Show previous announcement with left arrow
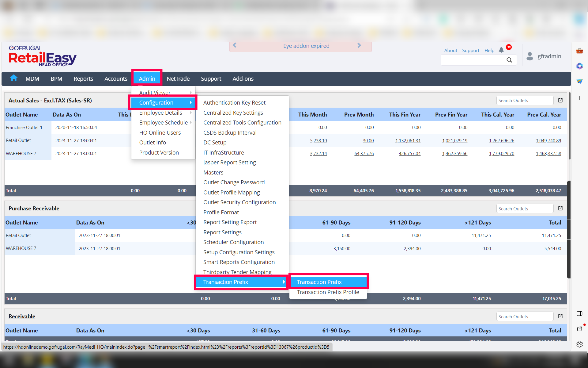588x368 pixels. (235, 46)
